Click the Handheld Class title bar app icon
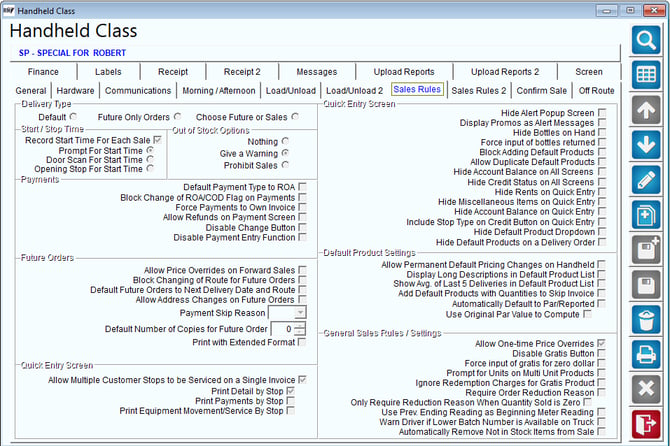The width and height of the screenshot is (670, 446). point(9,11)
